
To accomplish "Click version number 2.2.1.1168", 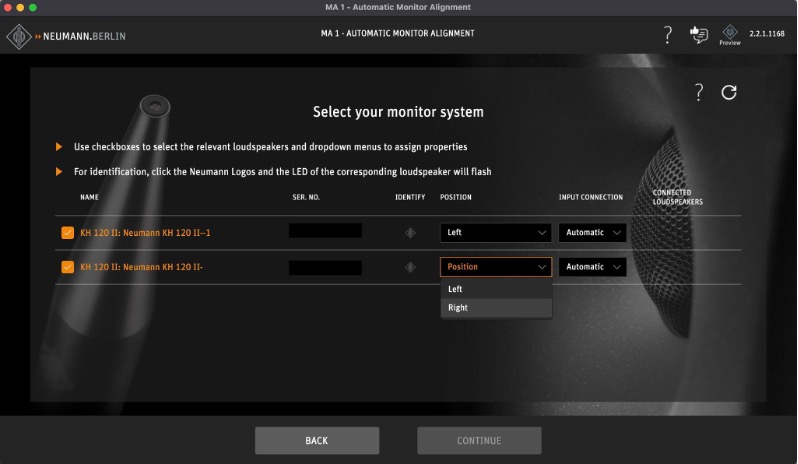I will (x=766, y=34).
